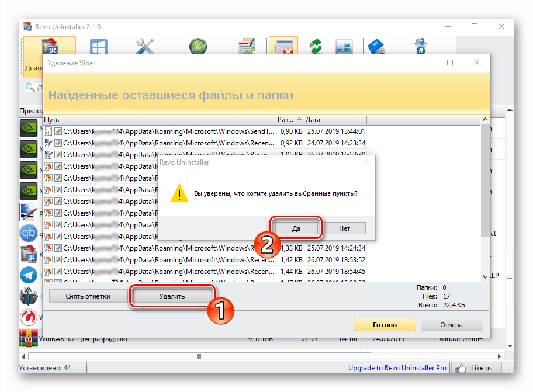533x392 pixels.
Task: Uncheck the checkbox of the SendT... 0,90 KB file
Action: pyautogui.click(x=58, y=131)
